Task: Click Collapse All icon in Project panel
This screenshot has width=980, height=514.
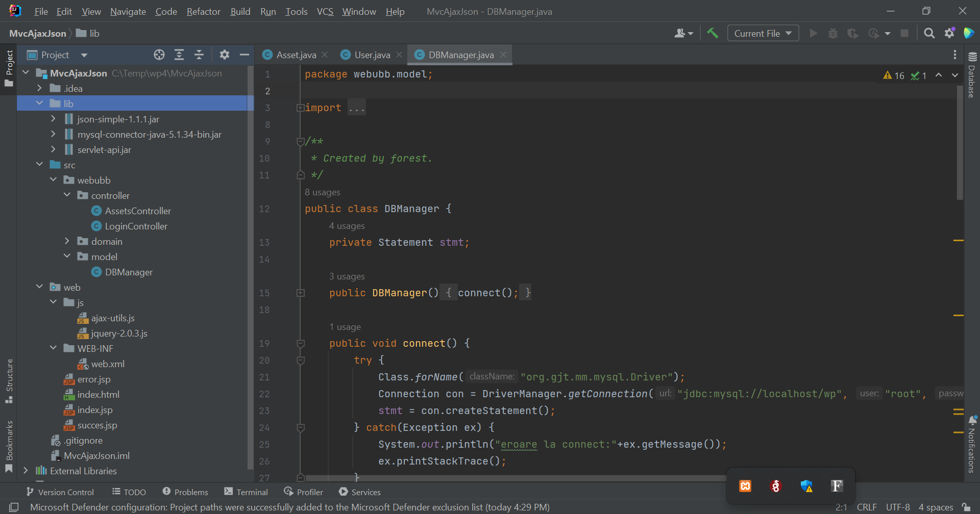Action: pyautogui.click(x=199, y=55)
